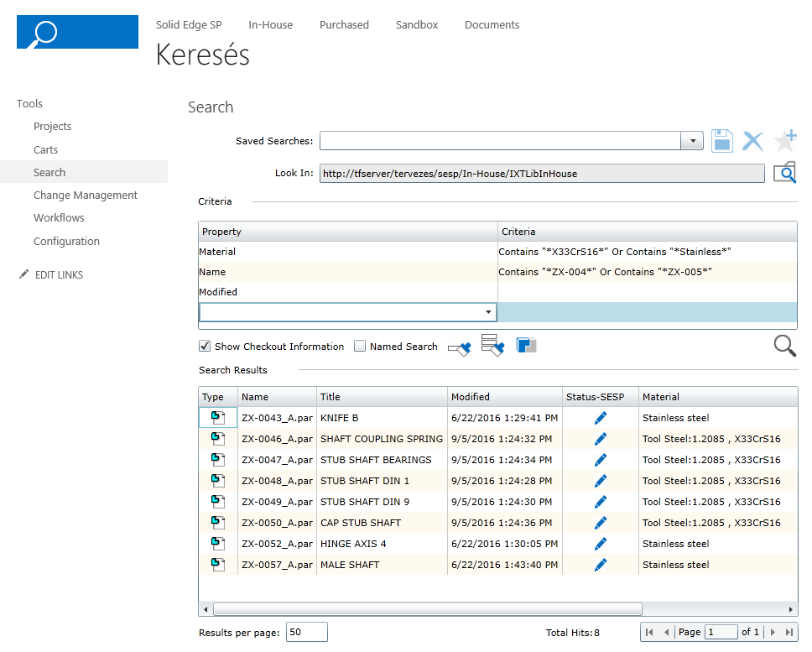Click the blue overlapping windows icon
Screen dimensions: 812x652
pos(526,345)
